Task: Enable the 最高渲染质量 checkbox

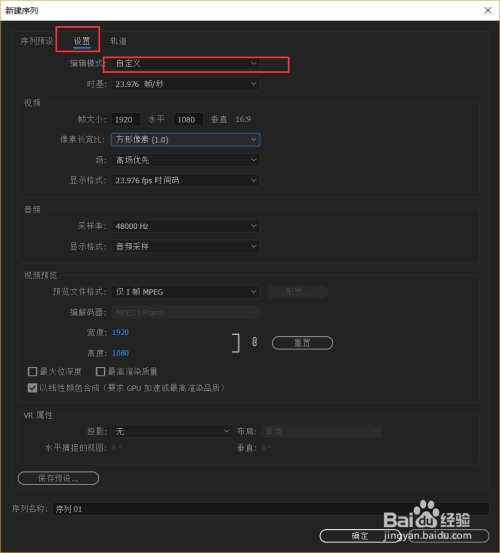Action: 100,371
